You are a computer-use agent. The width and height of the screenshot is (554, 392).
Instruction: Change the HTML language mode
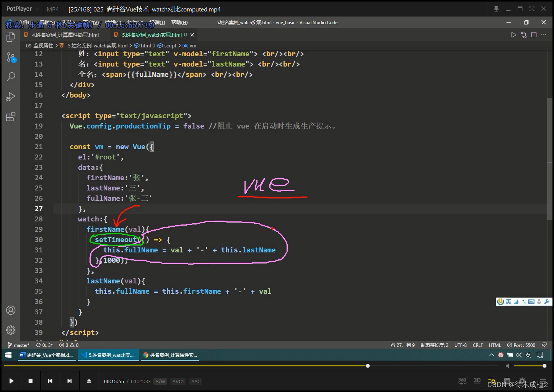click(x=495, y=345)
